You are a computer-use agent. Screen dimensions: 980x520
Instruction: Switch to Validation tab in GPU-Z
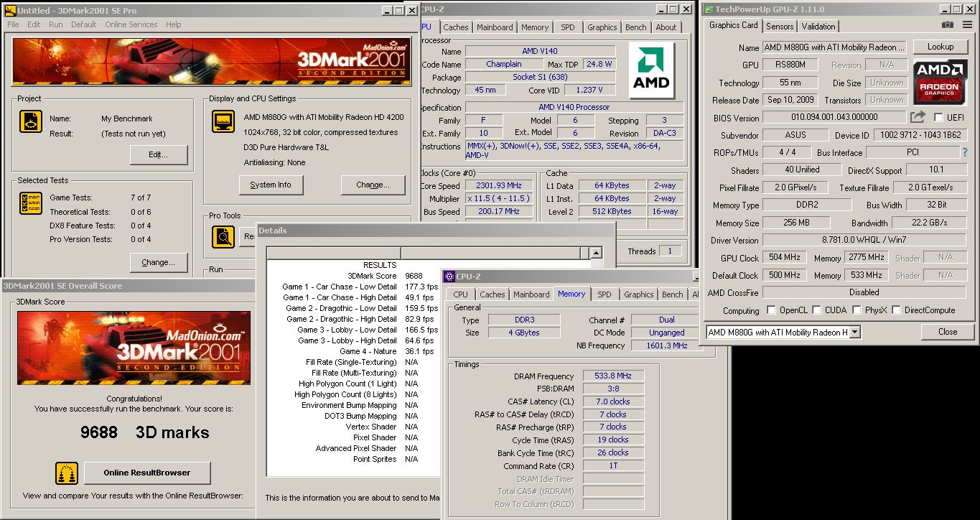tap(818, 27)
